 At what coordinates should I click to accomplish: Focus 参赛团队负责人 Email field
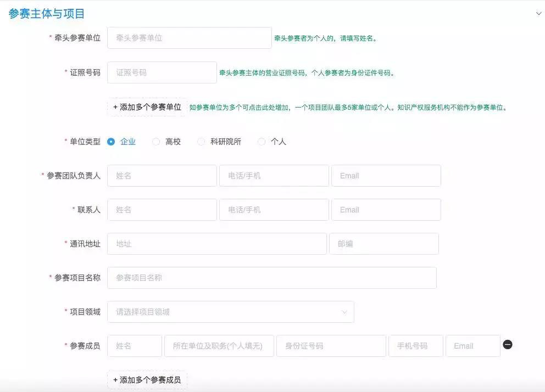[386, 176]
